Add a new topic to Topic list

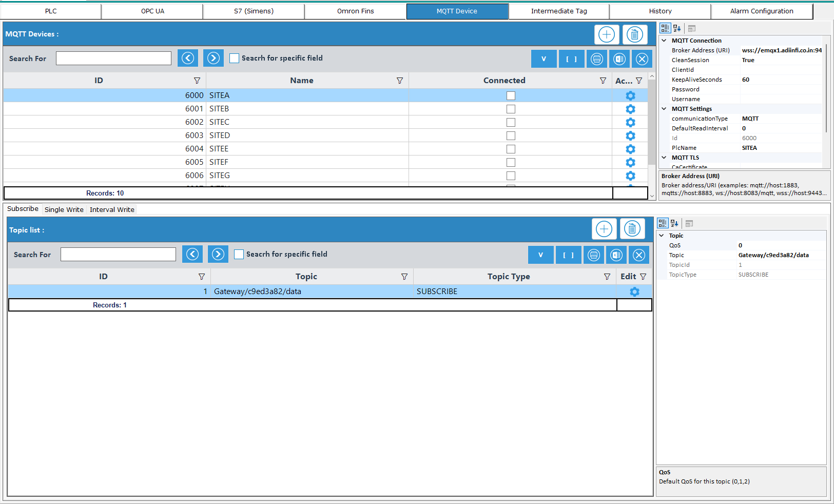(604, 228)
